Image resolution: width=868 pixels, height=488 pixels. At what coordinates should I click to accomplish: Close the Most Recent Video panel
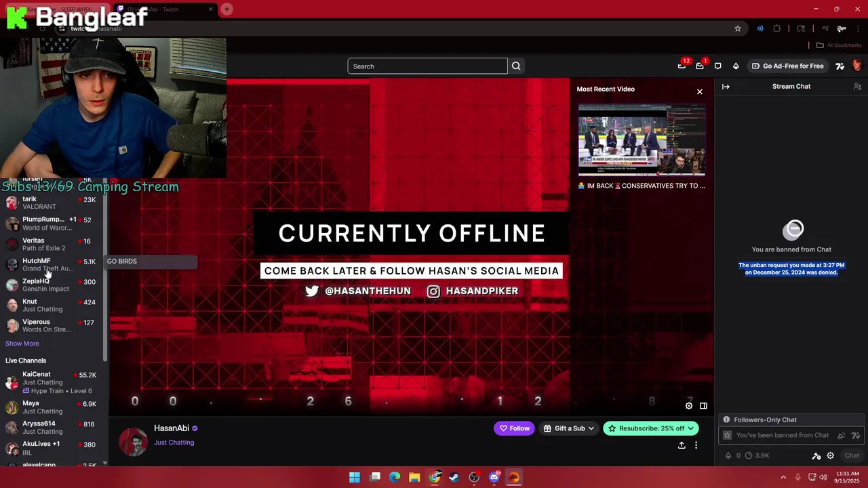point(700,91)
